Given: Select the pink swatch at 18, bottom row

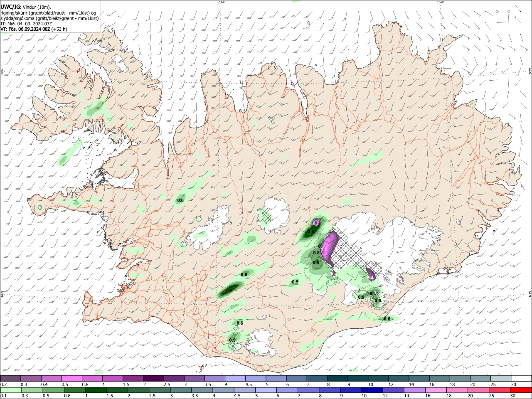Looking at the screenshot, I should (457, 390).
